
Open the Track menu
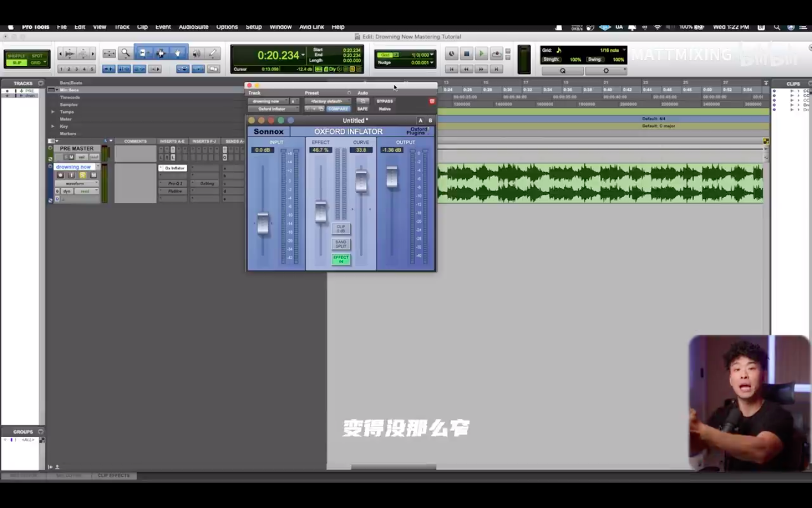coord(122,27)
